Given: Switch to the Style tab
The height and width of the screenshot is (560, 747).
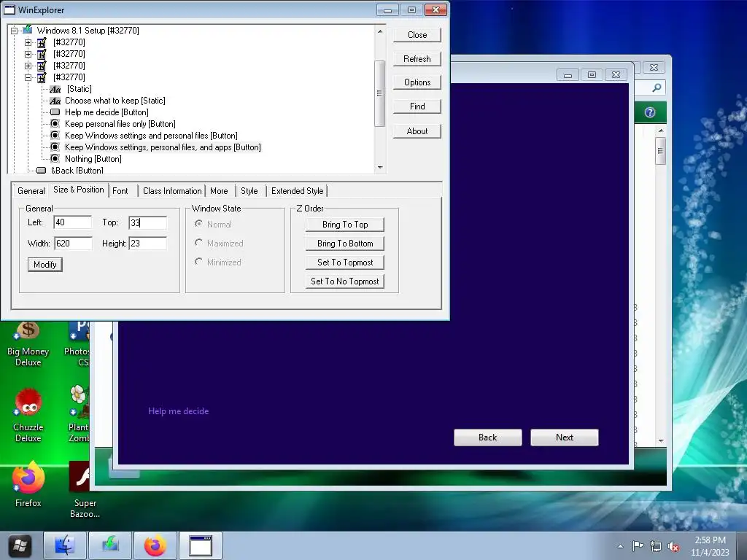Looking at the screenshot, I should tap(249, 191).
